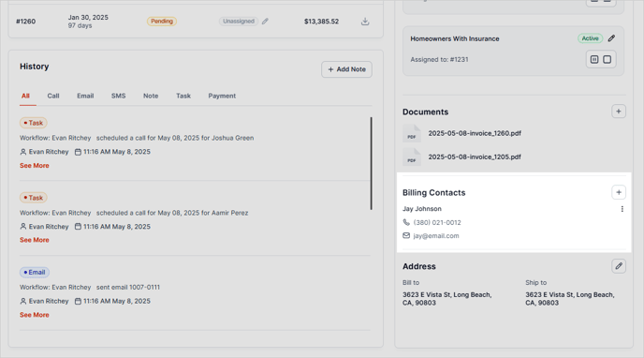Click the Task tag for Joshua Green
The height and width of the screenshot is (358, 644).
34,123
